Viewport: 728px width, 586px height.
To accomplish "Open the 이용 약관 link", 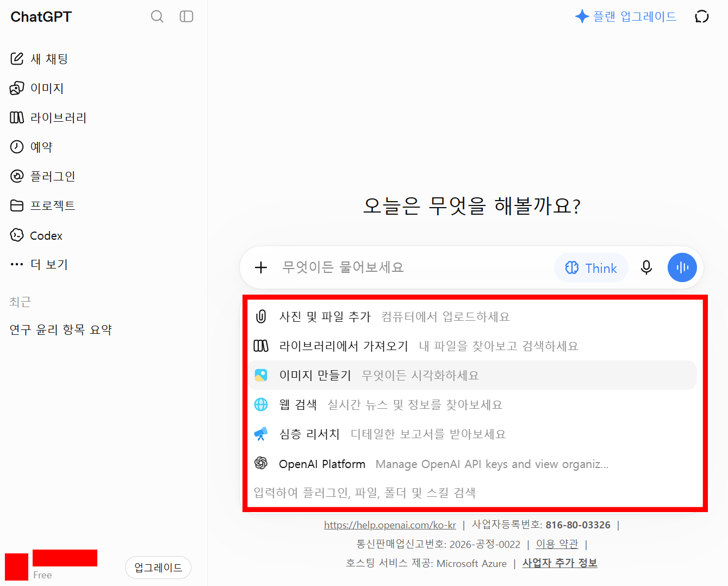I will point(557,544).
